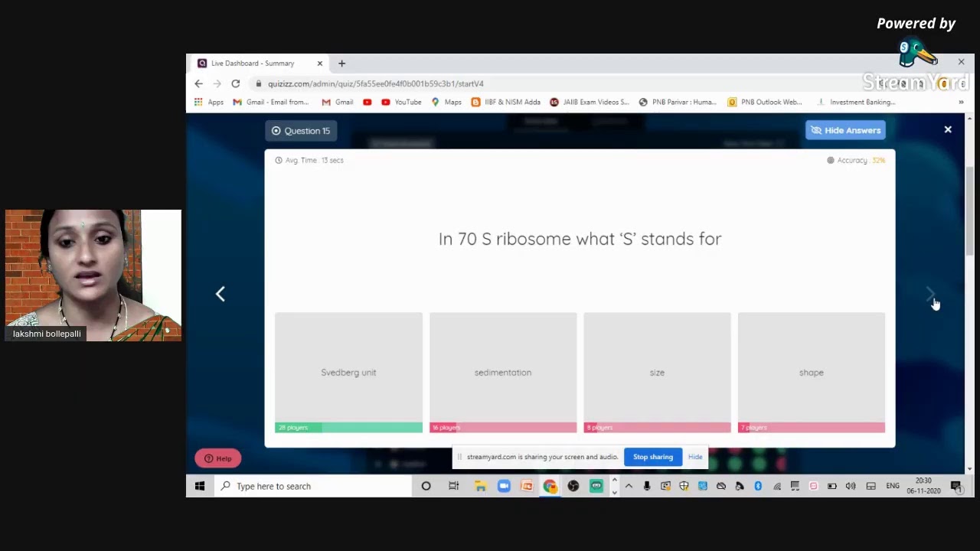Switch to Chrome on the taskbar
The width and height of the screenshot is (980, 551).
pyautogui.click(x=550, y=486)
